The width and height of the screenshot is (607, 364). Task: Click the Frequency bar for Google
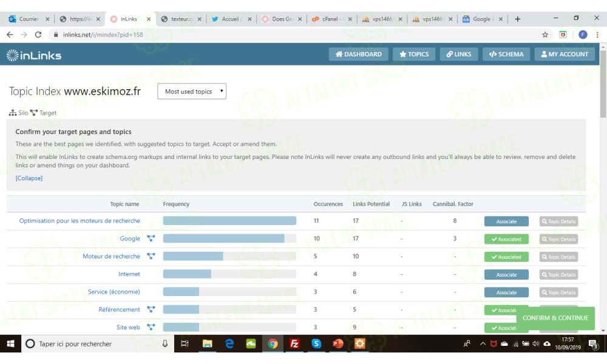coord(229,238)
